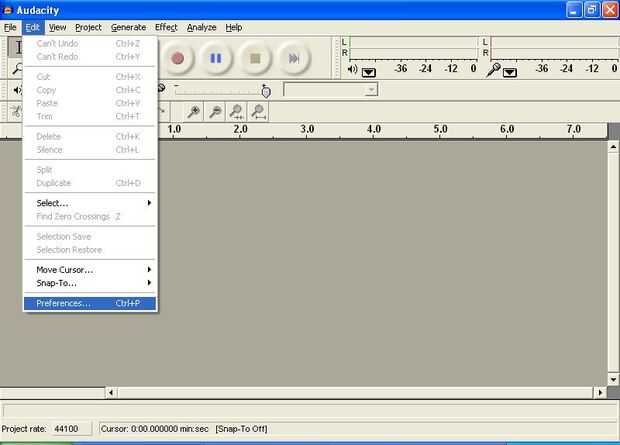Image resolution: width=620 pixels, height=445 pixels.
Task: Open the input source combo box
Action: point(331,89)
